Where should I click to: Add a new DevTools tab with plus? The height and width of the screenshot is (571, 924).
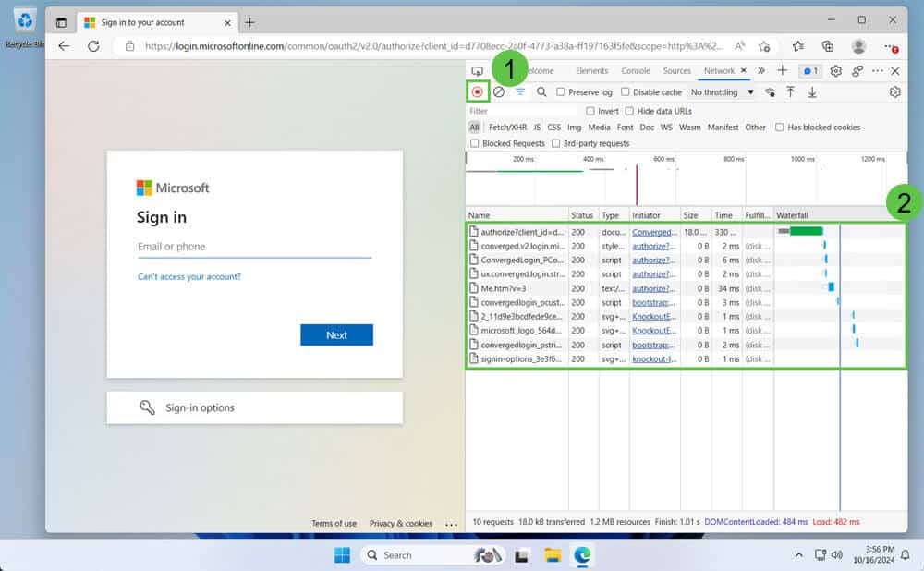click(x=782, y=71)
